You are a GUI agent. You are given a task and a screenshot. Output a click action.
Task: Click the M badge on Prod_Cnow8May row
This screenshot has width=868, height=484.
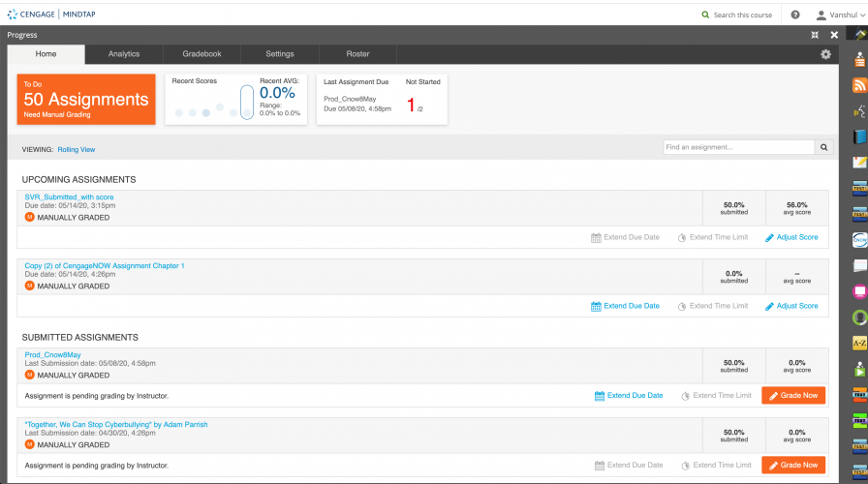[30, 375]
